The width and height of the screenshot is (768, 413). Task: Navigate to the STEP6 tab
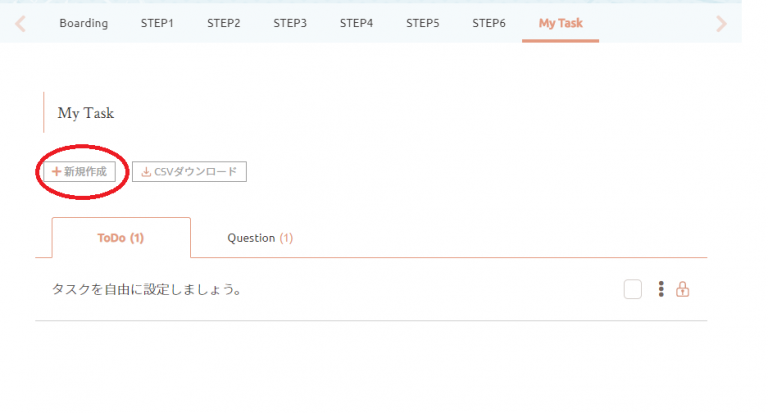(x=489, y=22)
